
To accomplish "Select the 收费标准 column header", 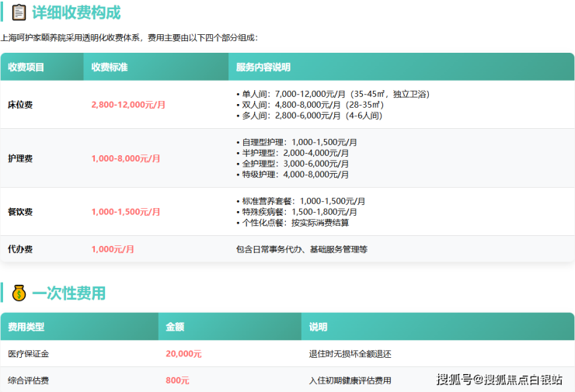I will 110,68.
